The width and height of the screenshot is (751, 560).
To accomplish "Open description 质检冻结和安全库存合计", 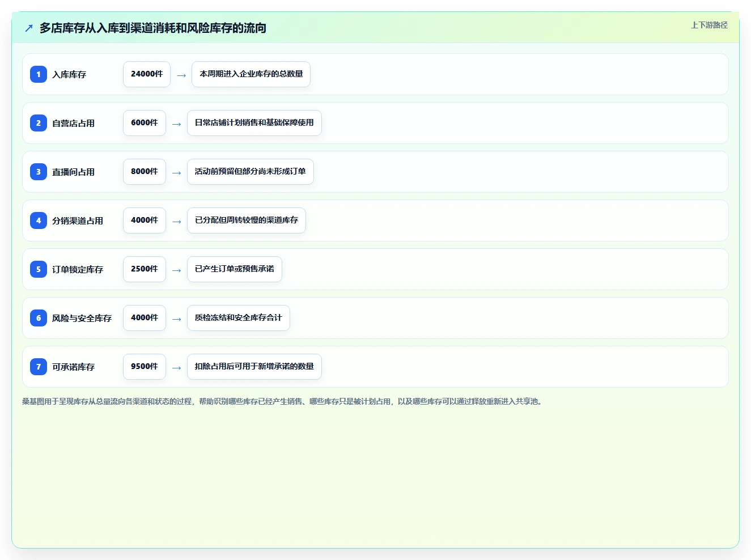I will pos(239,318).
